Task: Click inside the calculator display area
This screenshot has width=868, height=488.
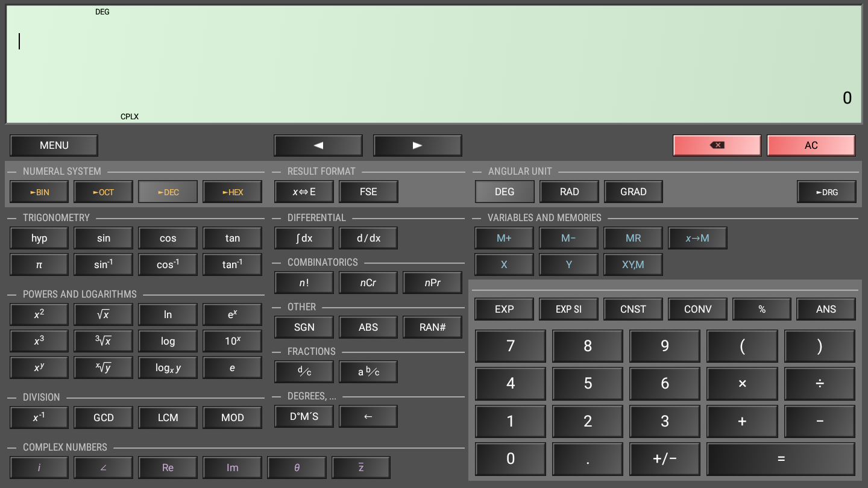Action: [434, 63]
